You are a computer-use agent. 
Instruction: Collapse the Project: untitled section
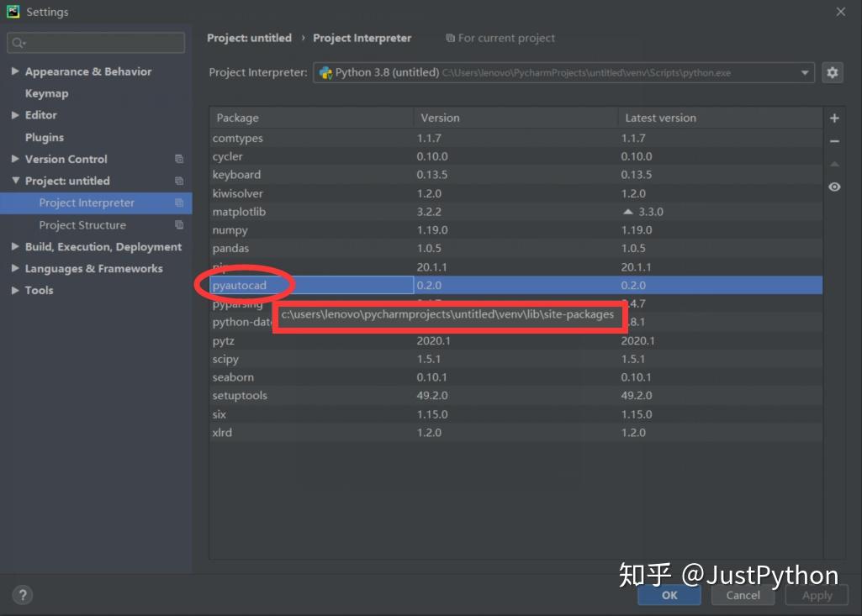tap(14, 181)
